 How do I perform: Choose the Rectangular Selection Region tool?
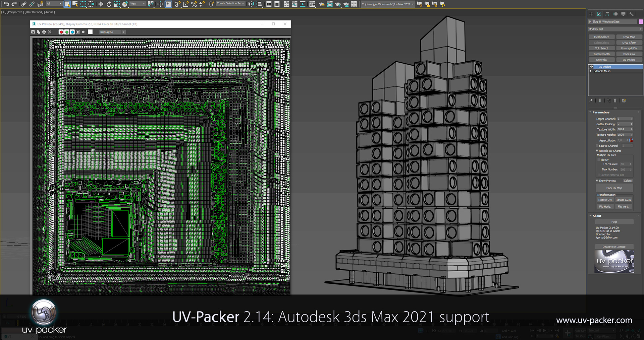pos(83,4)
